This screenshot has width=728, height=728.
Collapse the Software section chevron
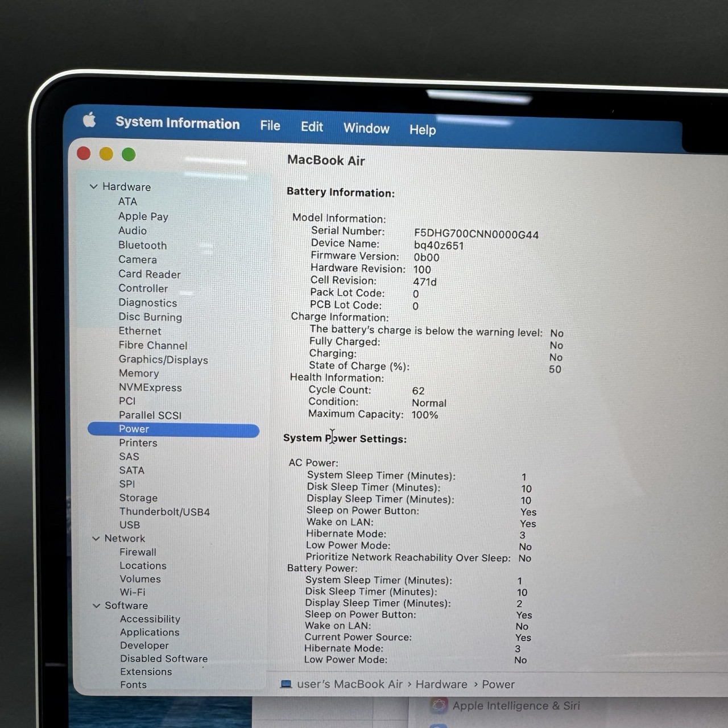[x=96, y=606]
